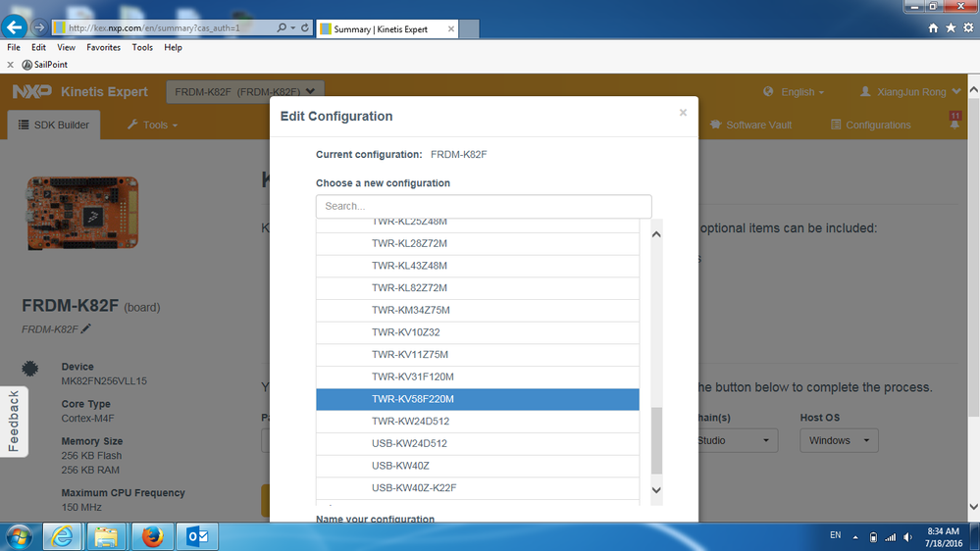Switch to the SDK Builder tab
980x551 pixels.
pos(54,125)
